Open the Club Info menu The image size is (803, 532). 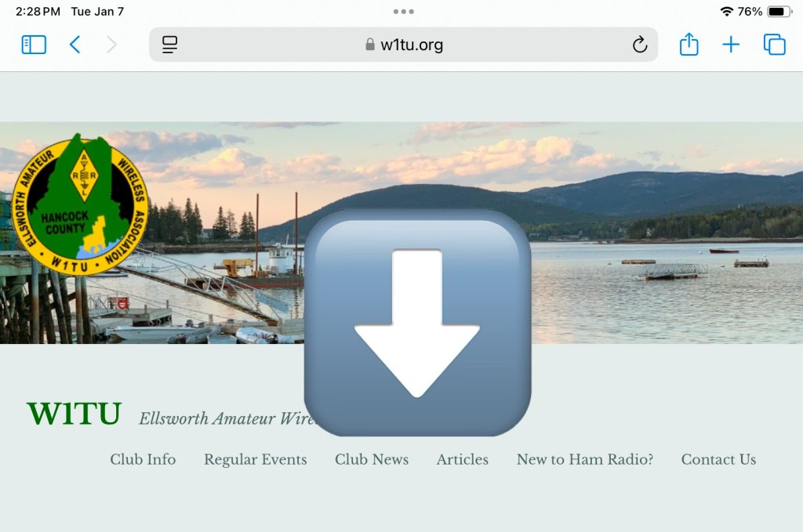[x=143, y=459]
